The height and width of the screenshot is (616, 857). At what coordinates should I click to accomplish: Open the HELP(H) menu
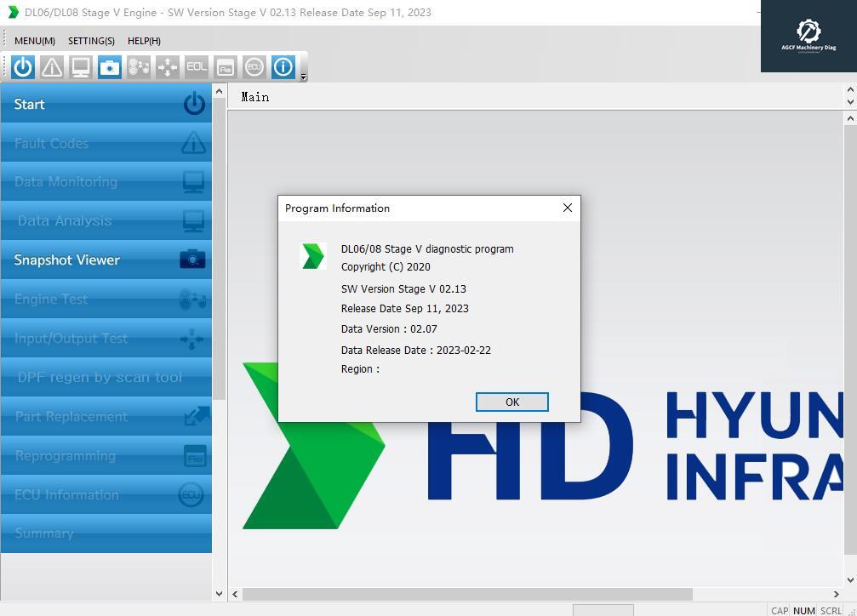tap(144, 41)
